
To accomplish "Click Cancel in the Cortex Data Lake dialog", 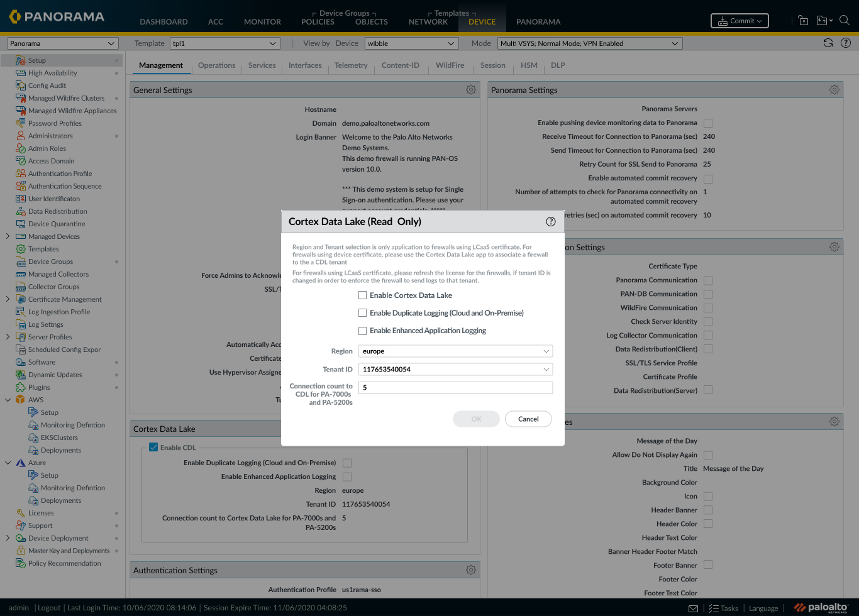I will point(528,419).
